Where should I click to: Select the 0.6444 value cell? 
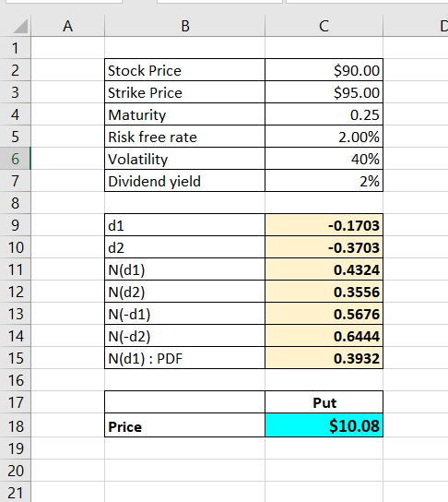point(324,336)
